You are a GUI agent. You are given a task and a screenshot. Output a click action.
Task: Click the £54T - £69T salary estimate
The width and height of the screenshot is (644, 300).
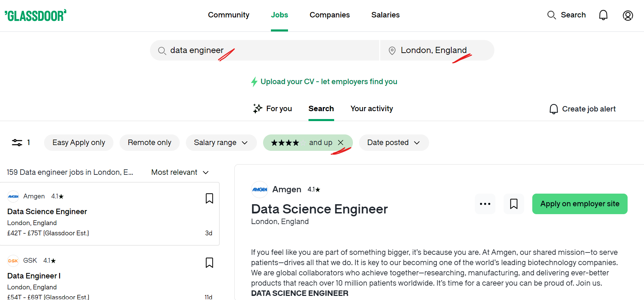48,297
